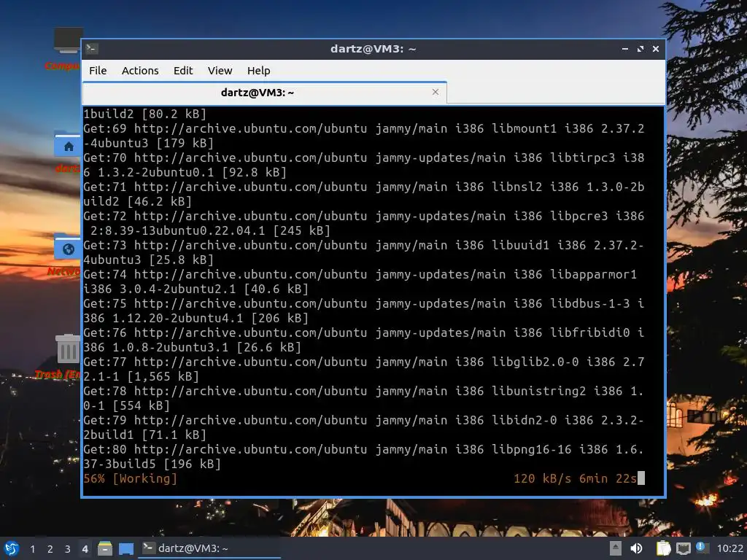Close the terminal window
The height and width of the screenshot is (560, 747).
click(656, 49)
